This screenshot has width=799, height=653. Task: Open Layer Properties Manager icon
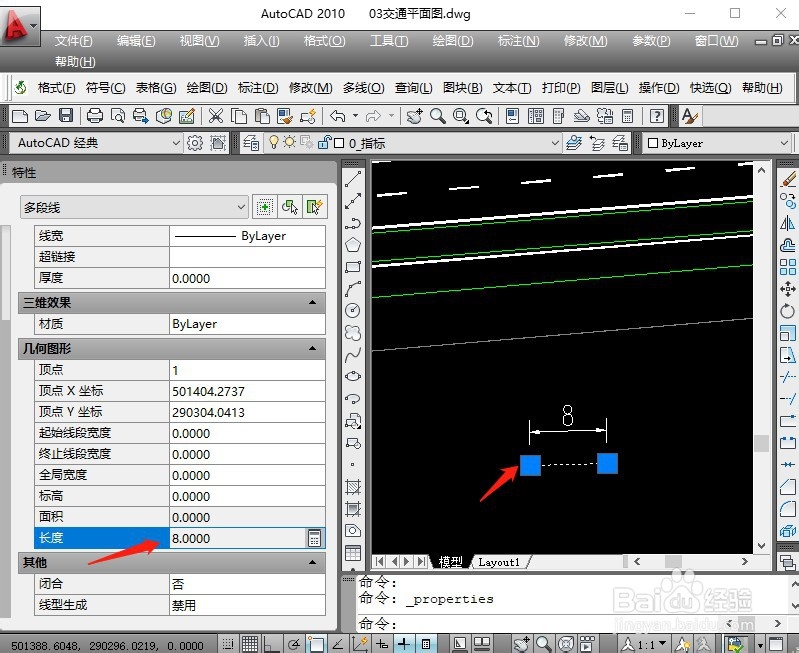tap(250, 143)
